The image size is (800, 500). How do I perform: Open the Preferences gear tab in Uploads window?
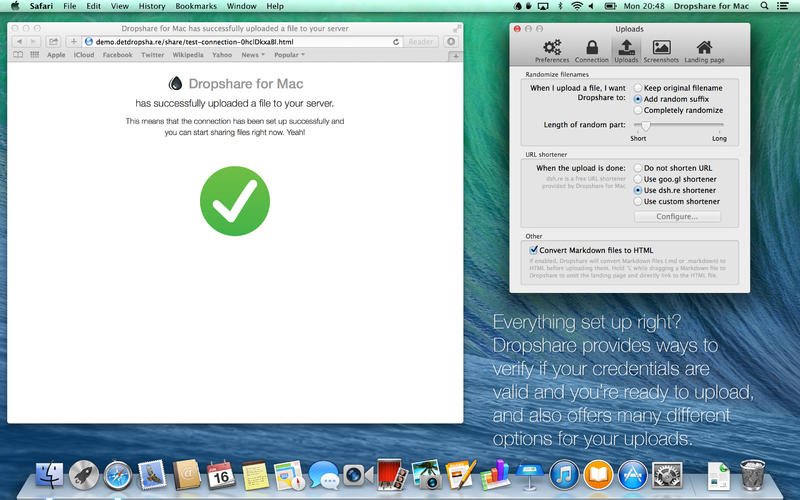[x=552, y=51]
